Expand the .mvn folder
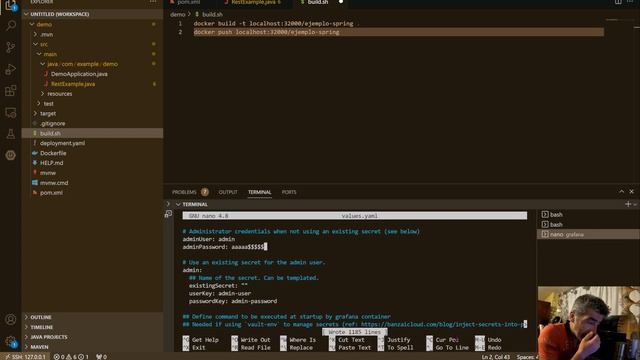Screen dimensions: 640x360 [46, 34]
